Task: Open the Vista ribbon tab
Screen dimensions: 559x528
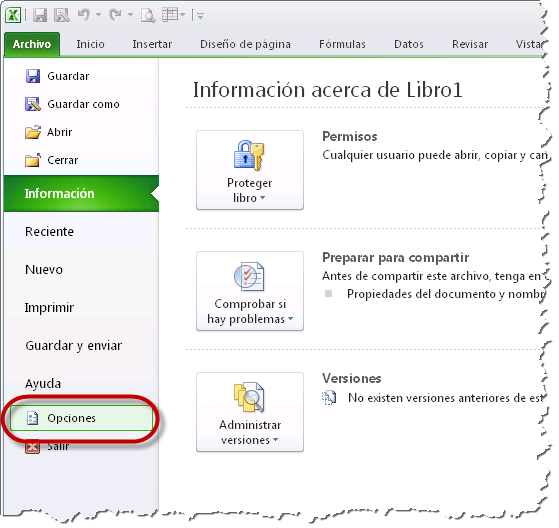Action: [x=529, y=44]
